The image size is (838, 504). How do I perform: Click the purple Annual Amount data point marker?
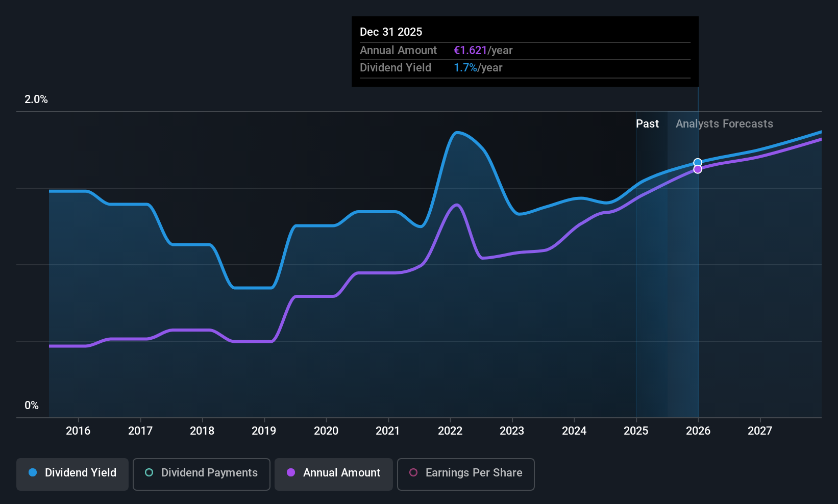pyautogui.click(x=698, y=169)
